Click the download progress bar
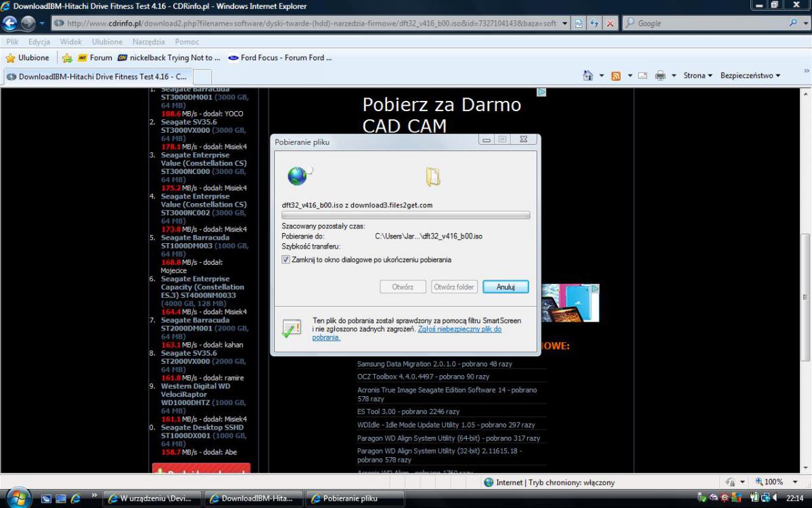The width and height of the screenshot is (812, 508). coord(406,215)
